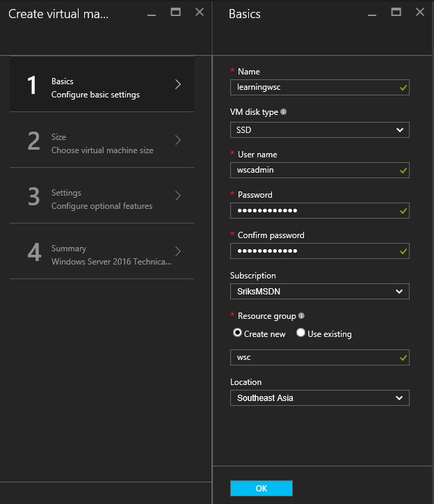Go to step 2 Size
Image resolution: width=434 pixels, height=504 pixels.
tap(102, 140)
